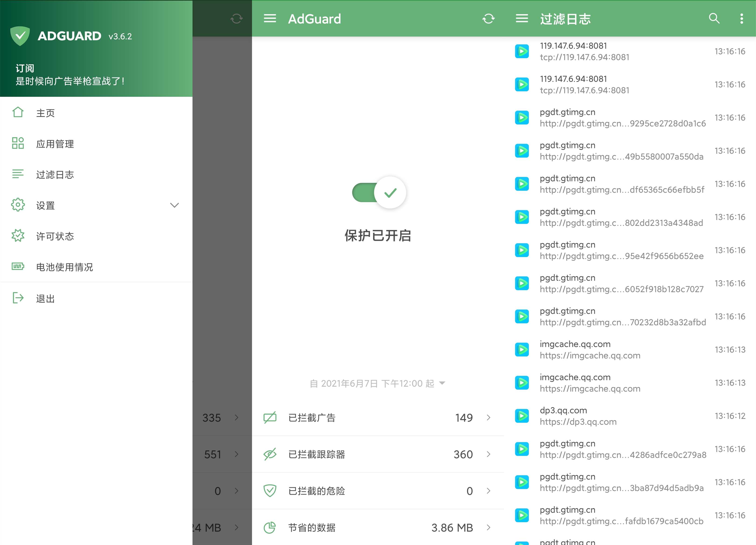Open 许可状态 in the side drawer

pyautogui.click(x=96, y=236)
